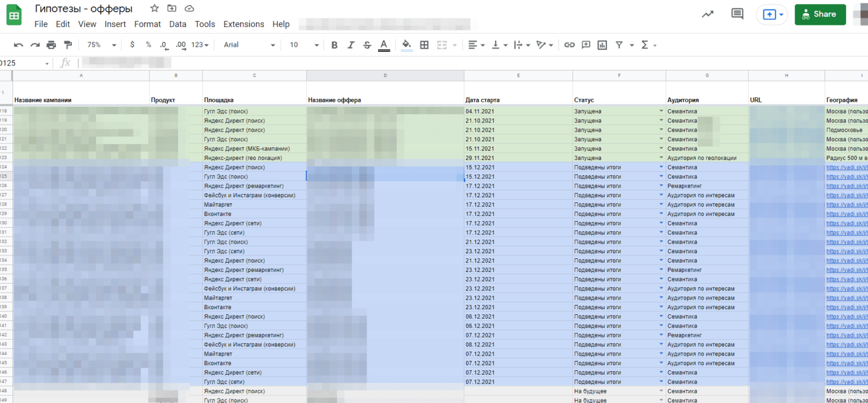Open the borders tool in toolbar

[x=424, y=45]
